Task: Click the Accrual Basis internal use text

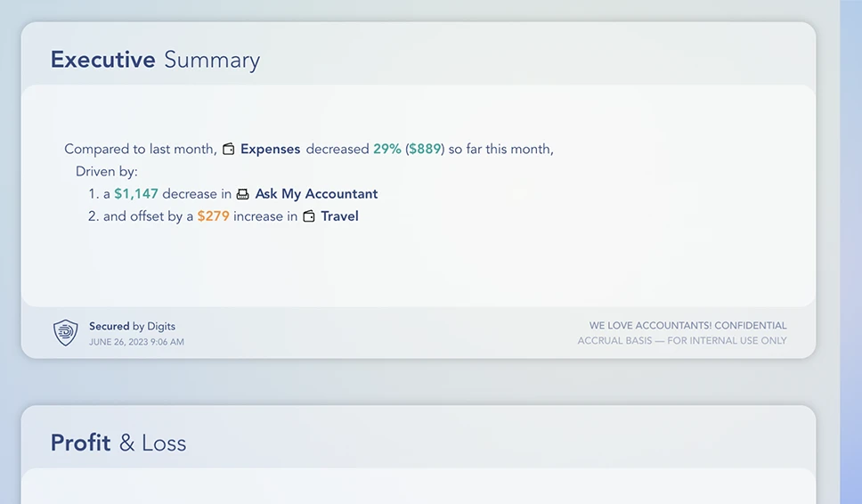Action: pos(682,341)
